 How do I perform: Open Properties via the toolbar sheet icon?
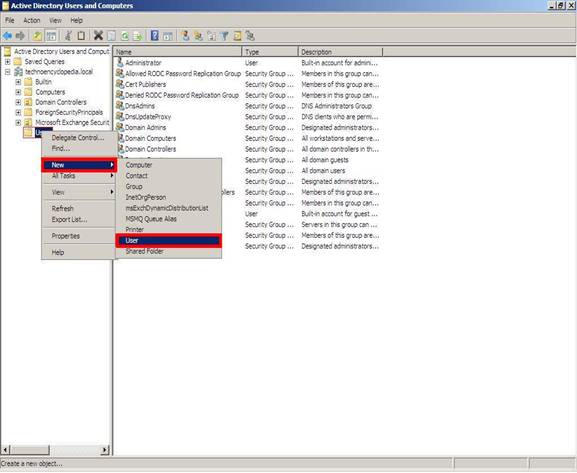111,36
